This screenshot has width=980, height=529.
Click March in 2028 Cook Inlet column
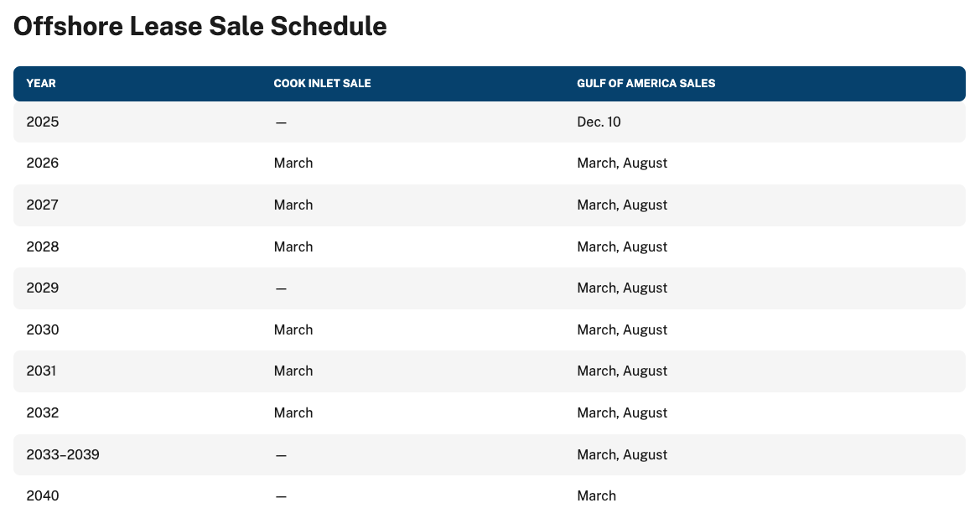point(293,247)
